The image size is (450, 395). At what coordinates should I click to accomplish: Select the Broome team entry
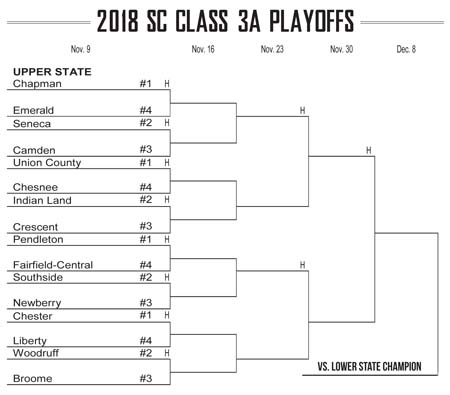[32, 379]
